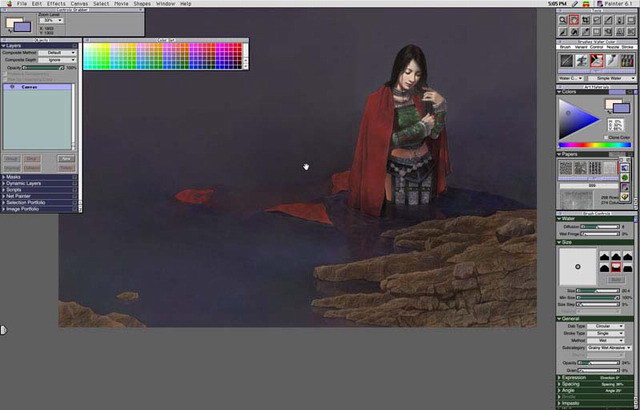Select the Magnifier tool

click(563, 20)
